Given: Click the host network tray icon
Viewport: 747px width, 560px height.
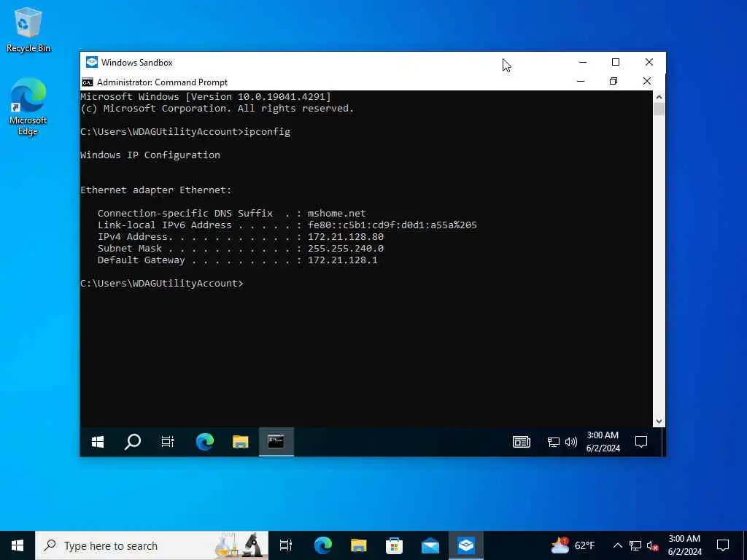Looking at the screenshot, I should tap(635, 545).
